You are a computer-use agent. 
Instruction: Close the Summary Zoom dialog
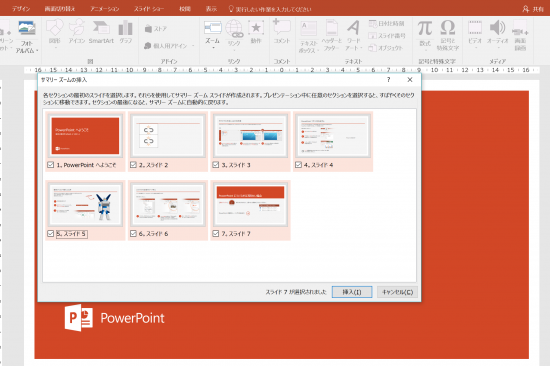click(x=410, y=80)
